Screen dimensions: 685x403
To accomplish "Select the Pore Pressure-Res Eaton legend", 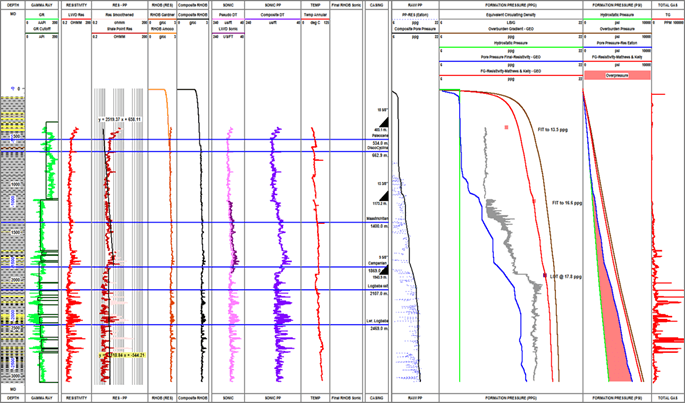I will click(x=617, y=43).
